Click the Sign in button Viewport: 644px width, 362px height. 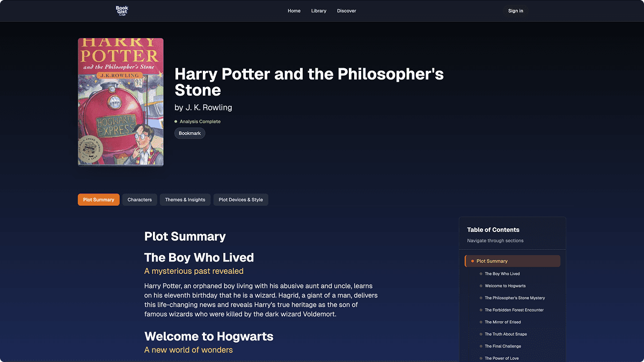pyautogui.click(x=516, y=11)
